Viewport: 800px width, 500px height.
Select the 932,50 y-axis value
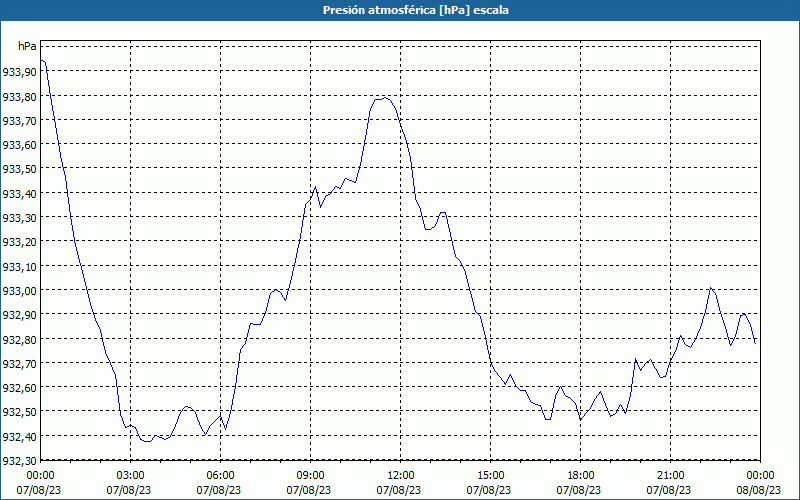click(x=20, y=412)
